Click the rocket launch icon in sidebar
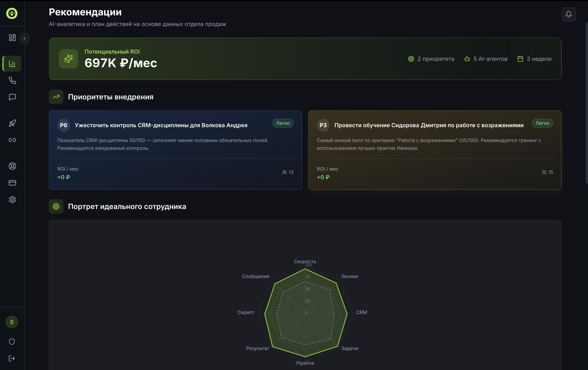Image resolution: width=588 pixels, height=370 pixels. (12, 123)
